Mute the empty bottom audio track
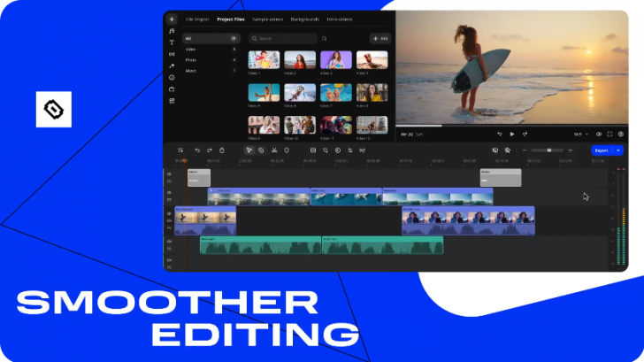The image size is (644, 362). pyautogui.click(x=169, y=260)
